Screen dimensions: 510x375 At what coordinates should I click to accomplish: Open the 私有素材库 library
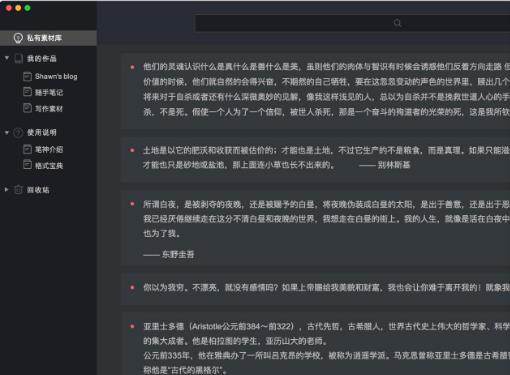pos(48,38)
